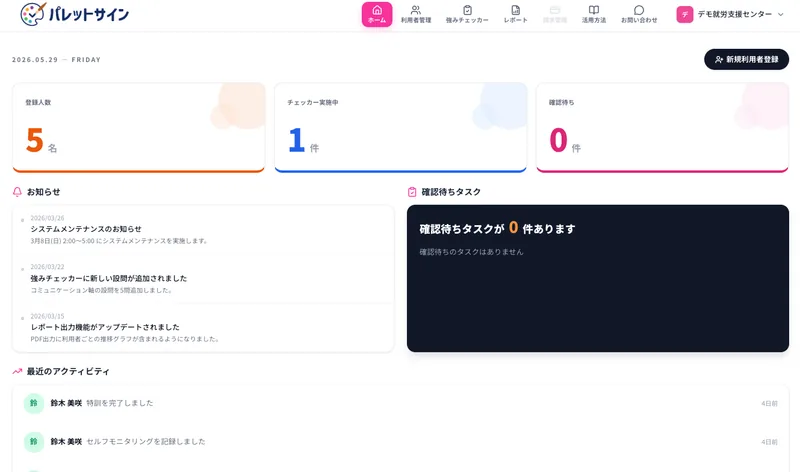Click 4日前 timestamp on セルフモニタリング row
800x472 pixels.
(x=769, y=442)
